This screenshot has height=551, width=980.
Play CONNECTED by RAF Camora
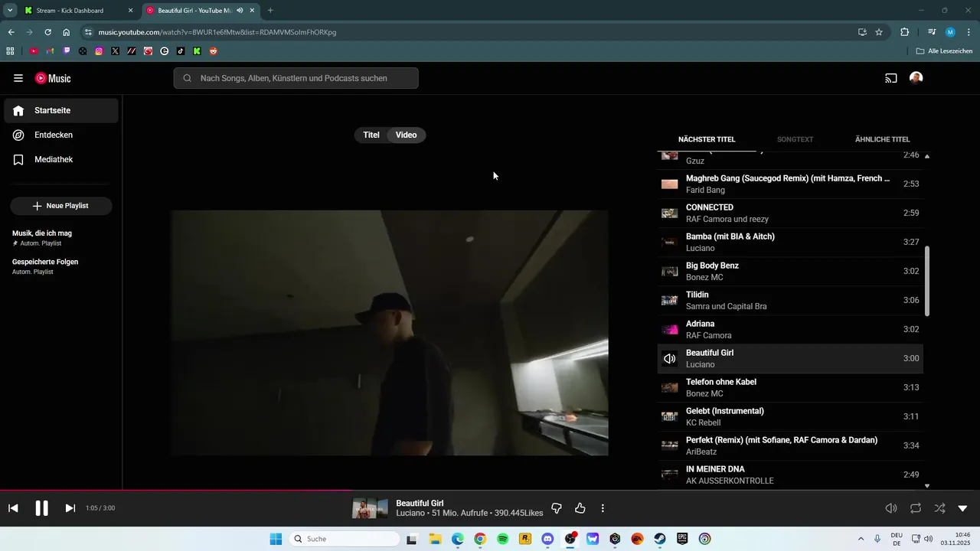tap(790, 213)
